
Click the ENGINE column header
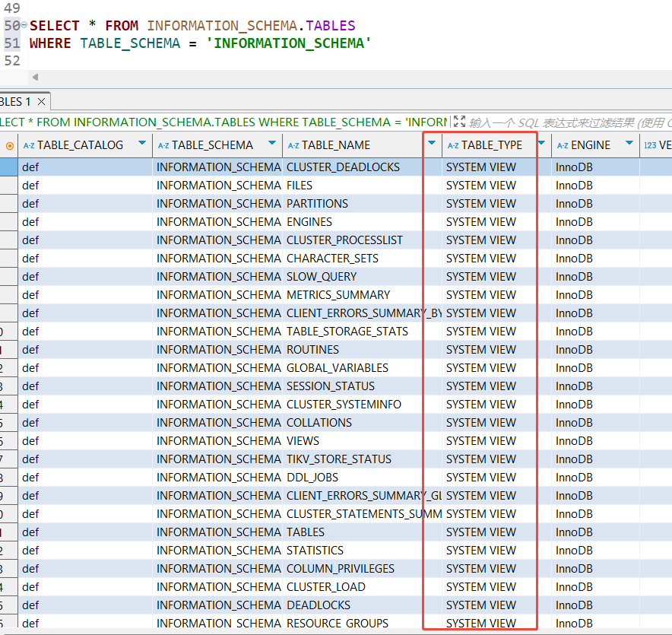click(595, 145)
